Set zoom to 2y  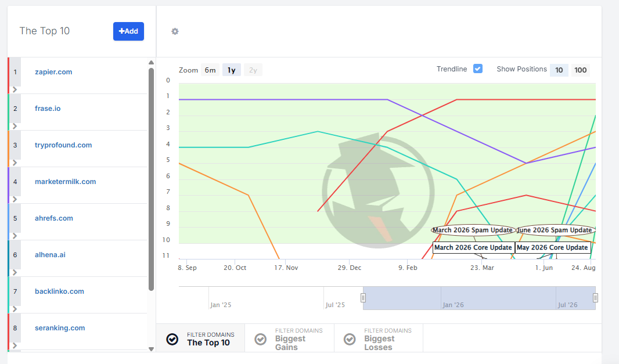(253, 70)
